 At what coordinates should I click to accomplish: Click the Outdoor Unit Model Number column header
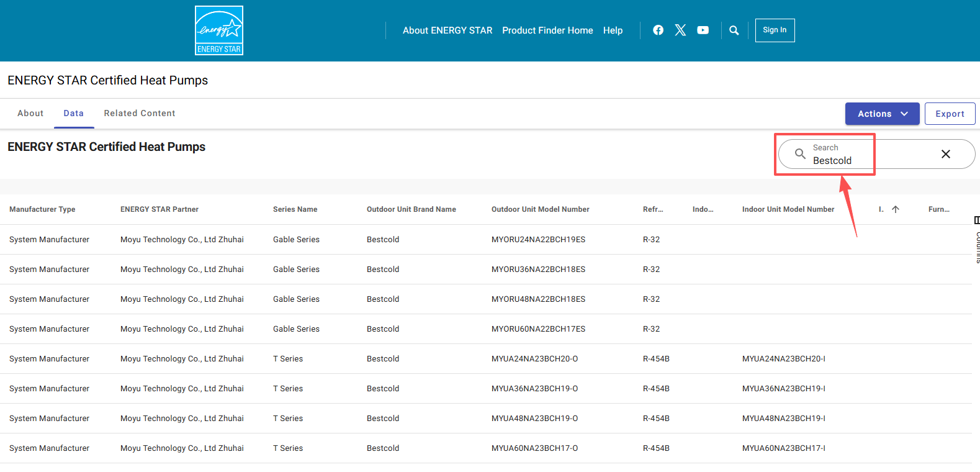point(541,209)
